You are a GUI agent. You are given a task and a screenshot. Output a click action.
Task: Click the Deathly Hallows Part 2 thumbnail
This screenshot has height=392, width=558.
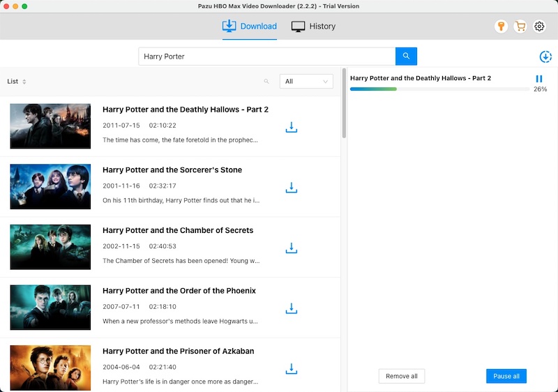click(x=50, y=126)
